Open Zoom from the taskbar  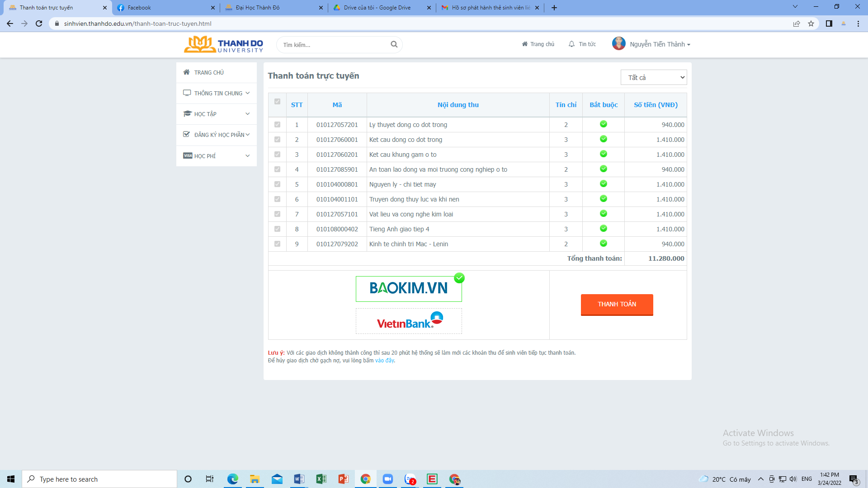tap(387, 479)
